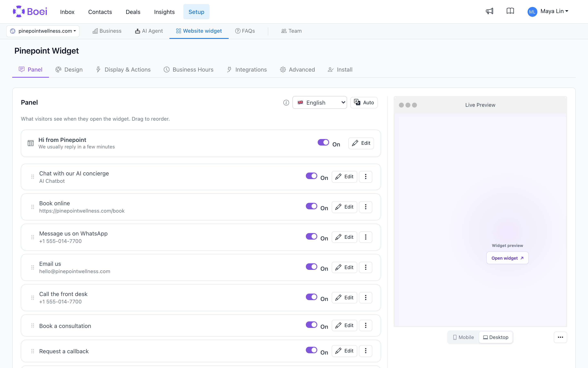Click Edit for Call the front desk

point(344,298)
